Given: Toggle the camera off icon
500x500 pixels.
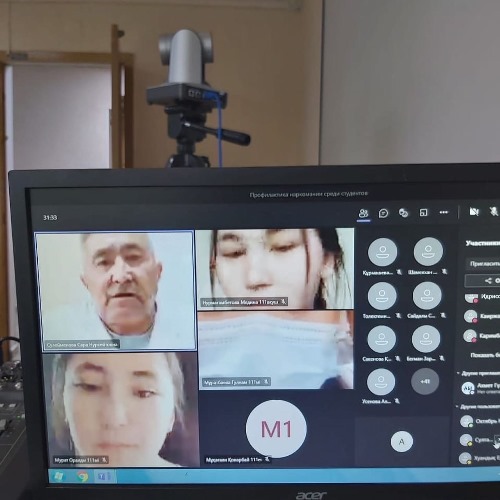Looking at the screenshot, I should [x=474, y=211].
